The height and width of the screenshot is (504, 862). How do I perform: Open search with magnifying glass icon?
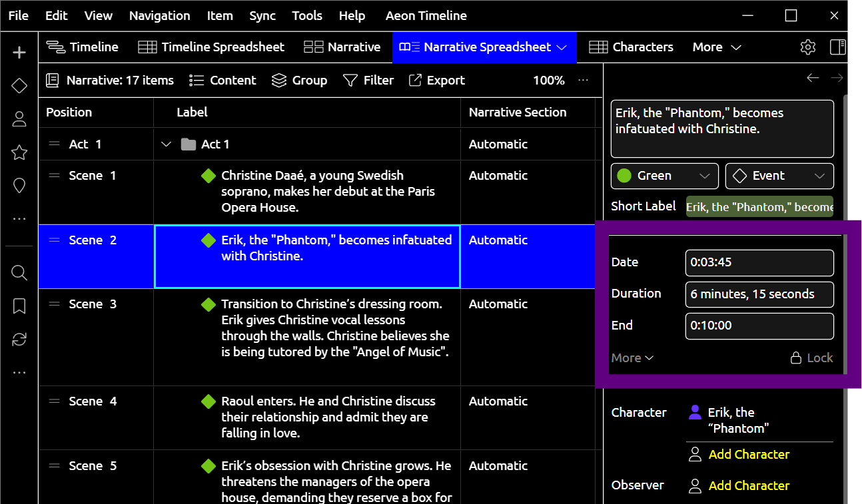19,273
